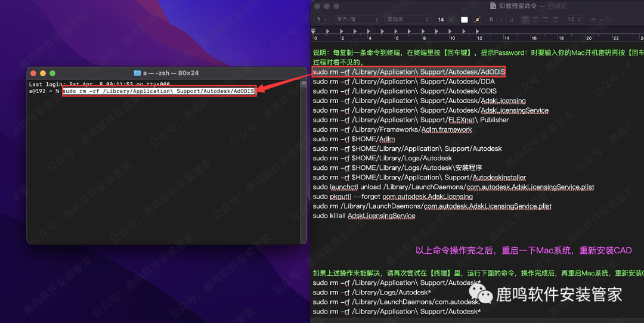Open the 苹方-简 font family dropdown

357,20
